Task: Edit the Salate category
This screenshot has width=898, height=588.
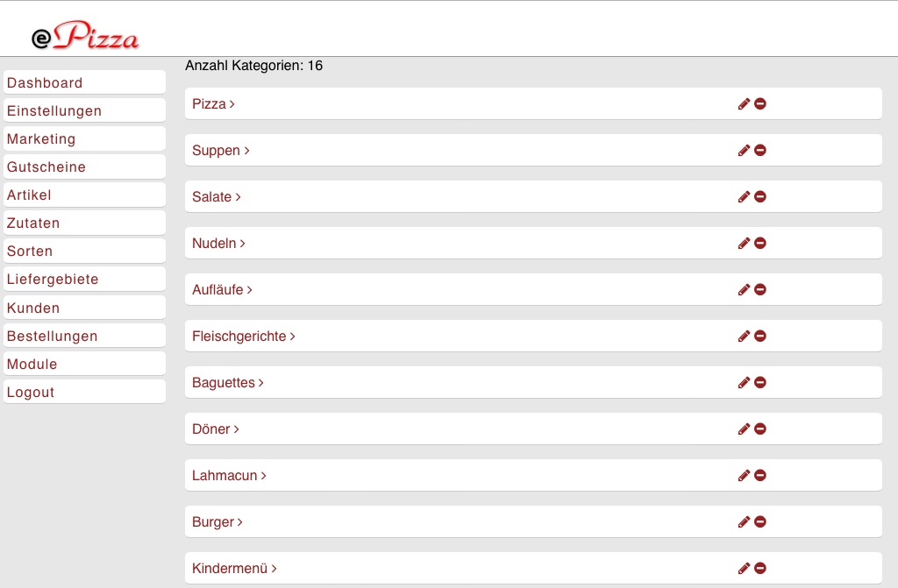Action: (x=744, y=196)
